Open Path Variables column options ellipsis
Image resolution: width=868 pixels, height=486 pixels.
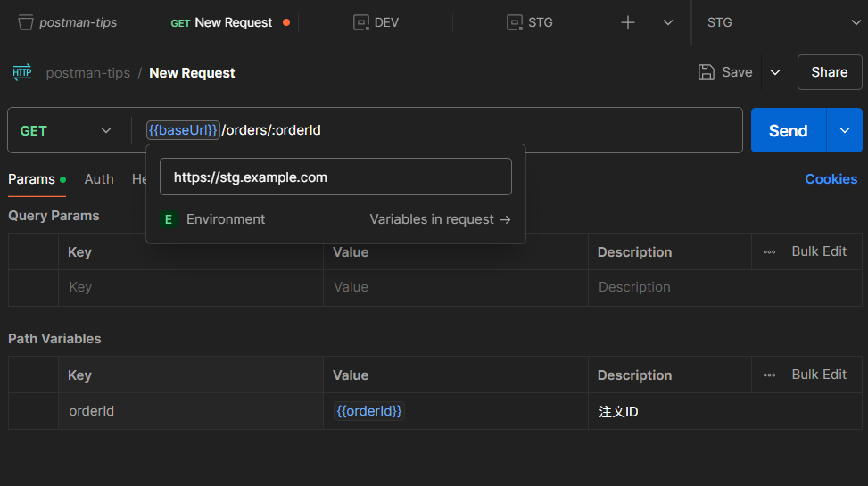tap(769, 375)
